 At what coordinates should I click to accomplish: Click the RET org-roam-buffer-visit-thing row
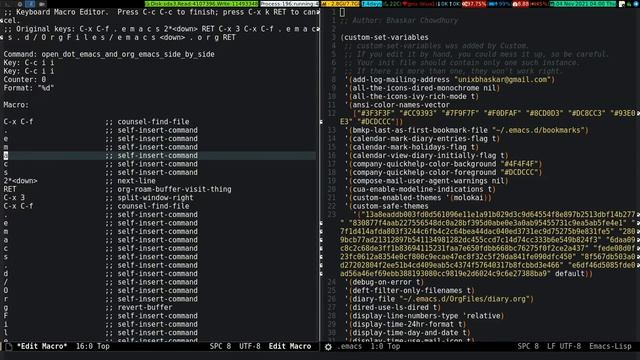pos(118,189)
